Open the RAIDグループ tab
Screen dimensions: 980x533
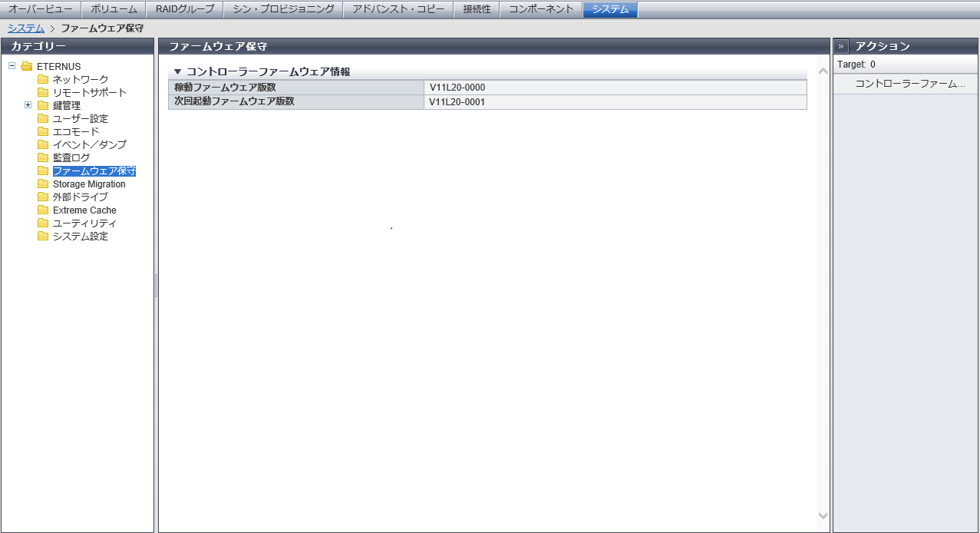click(x=185, y=9)
